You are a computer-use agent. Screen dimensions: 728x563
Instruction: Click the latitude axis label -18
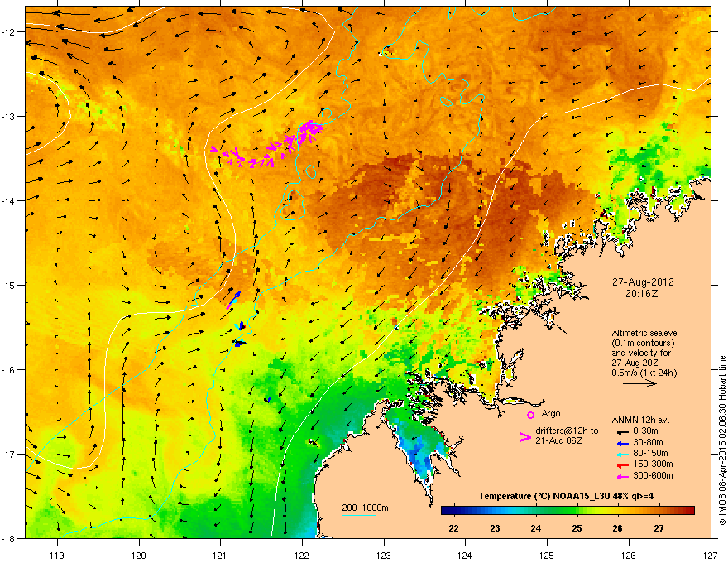[x=9, y=538]
